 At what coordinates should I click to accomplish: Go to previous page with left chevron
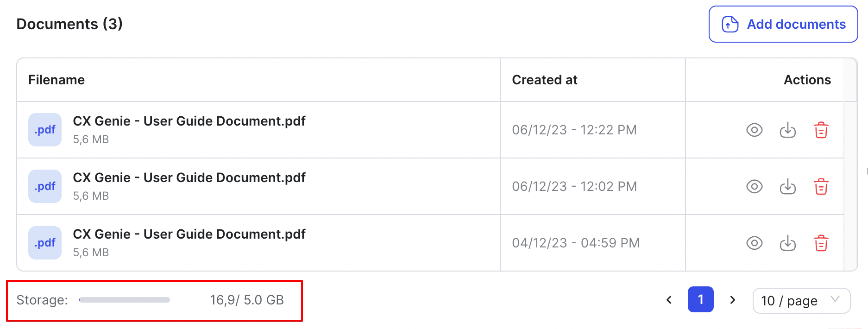pos(669,300)
